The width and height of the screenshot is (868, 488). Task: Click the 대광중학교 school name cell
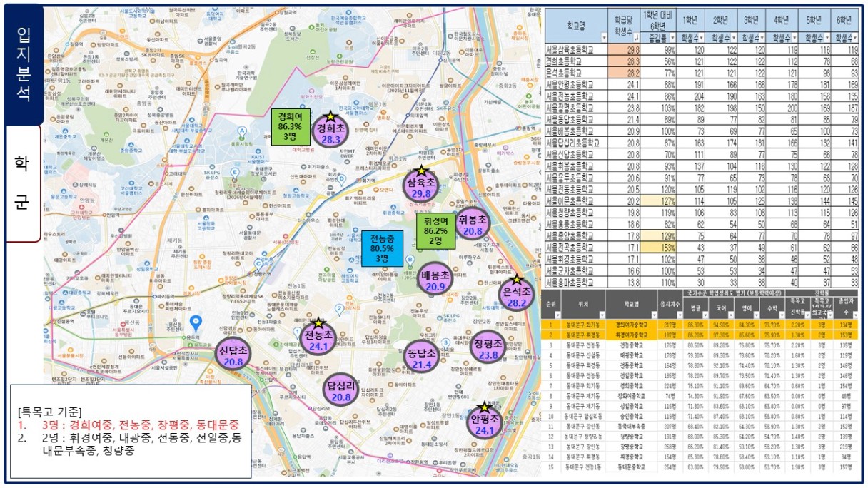633,354
